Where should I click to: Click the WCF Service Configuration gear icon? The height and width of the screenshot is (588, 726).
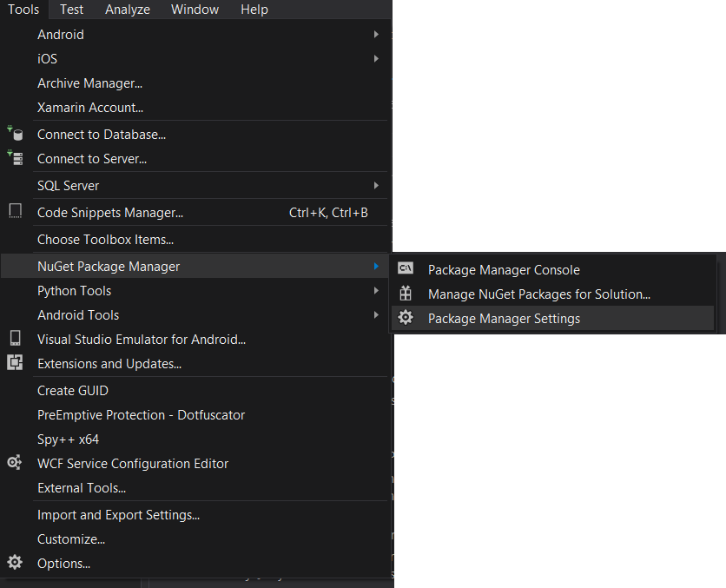click(15, 463)
